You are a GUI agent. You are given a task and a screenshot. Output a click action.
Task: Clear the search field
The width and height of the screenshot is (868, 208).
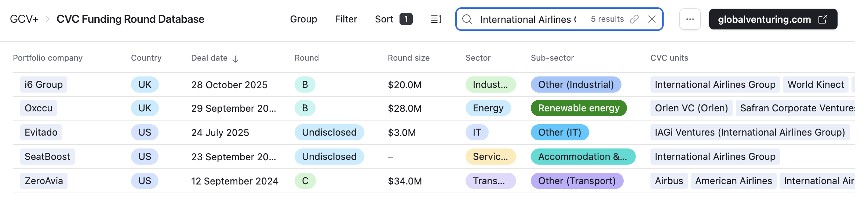click(x=652, y=19)
